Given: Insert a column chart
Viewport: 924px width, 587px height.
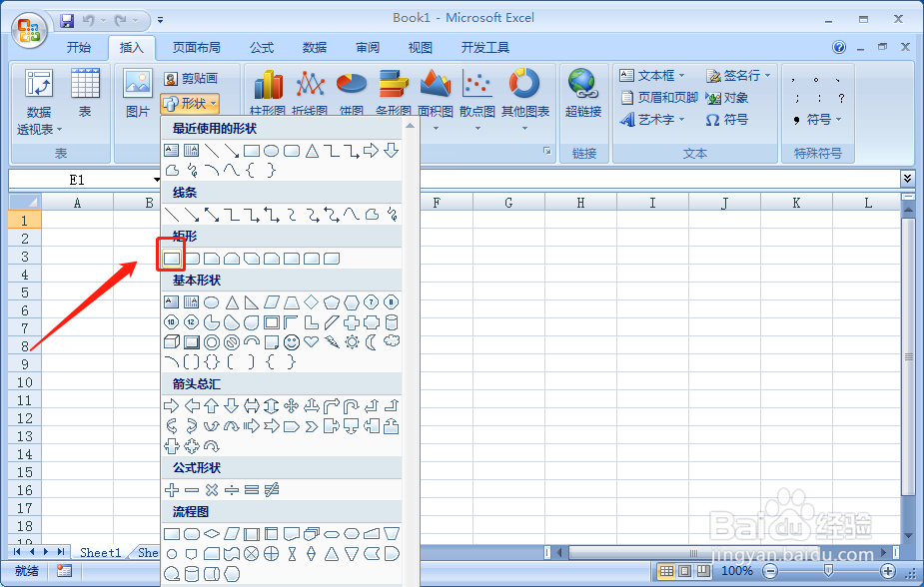Looking at the screenshot, I should (x=268, y=93).
